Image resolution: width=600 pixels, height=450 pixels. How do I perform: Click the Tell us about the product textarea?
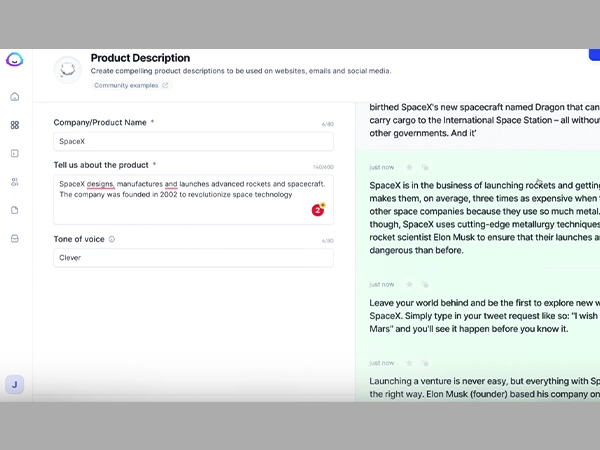click(193, 199)
